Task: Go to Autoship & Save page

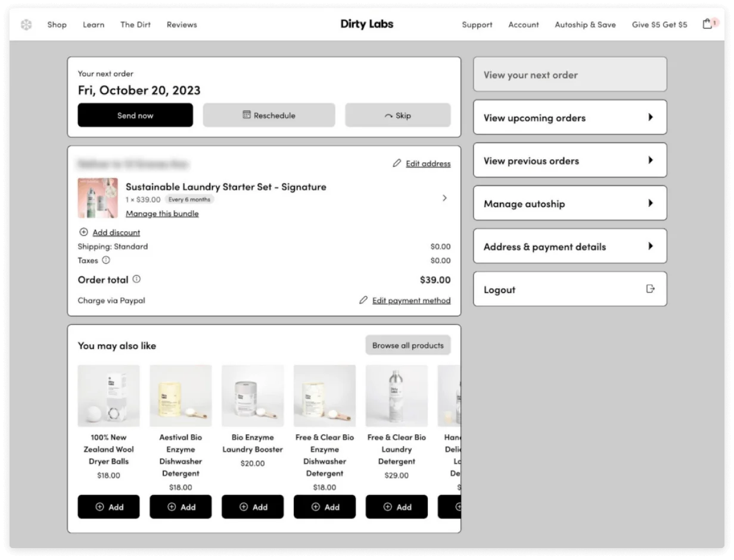Action: click(x=585, y=25)
